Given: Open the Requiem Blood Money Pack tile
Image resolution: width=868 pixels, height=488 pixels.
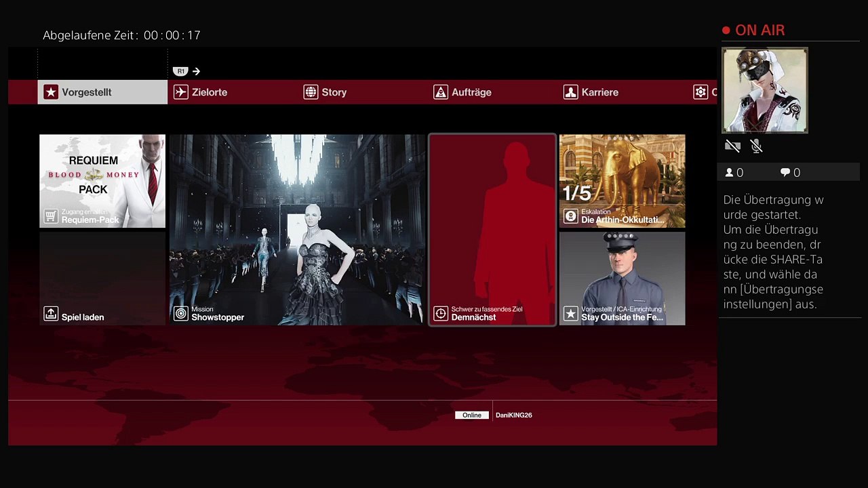Looking at the screenshot, I should point(102,181).
